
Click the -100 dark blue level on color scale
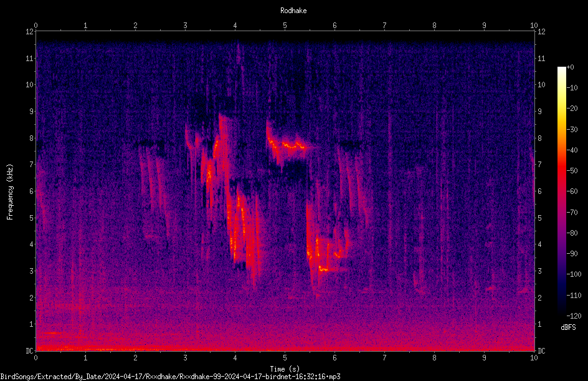coord(574,274)
